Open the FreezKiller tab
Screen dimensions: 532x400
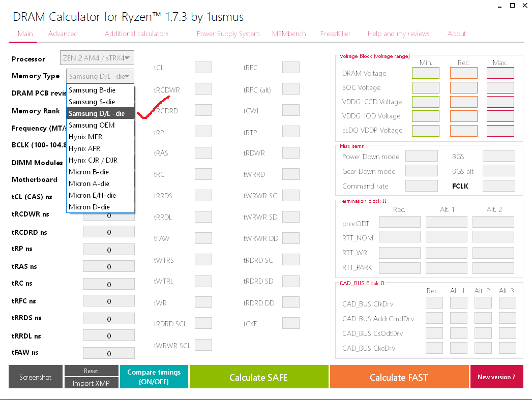pos(335,34)
